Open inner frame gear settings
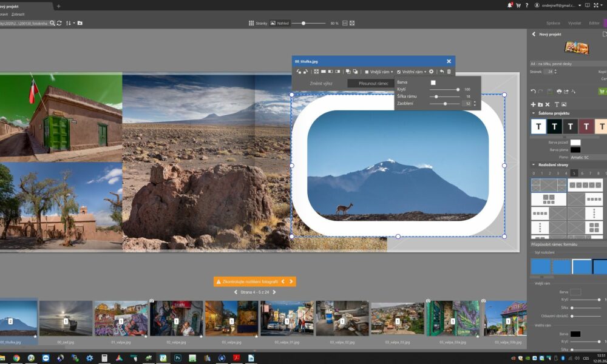Image resolution: width=607 pixels, height=364 pixels. click(x=431, y=72)
